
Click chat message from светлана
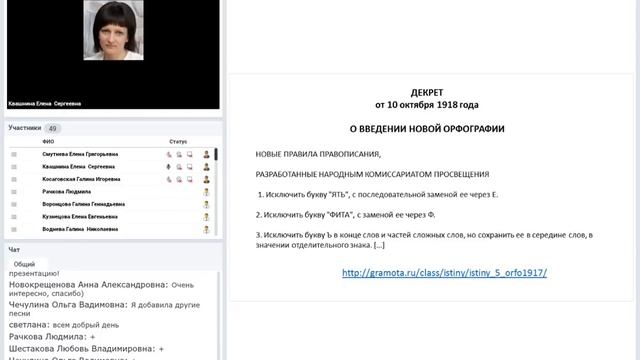click(64, 325)
